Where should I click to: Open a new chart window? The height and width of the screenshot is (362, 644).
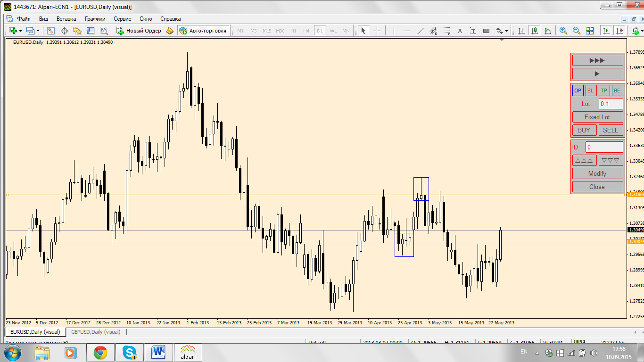[x=13, y=31]
